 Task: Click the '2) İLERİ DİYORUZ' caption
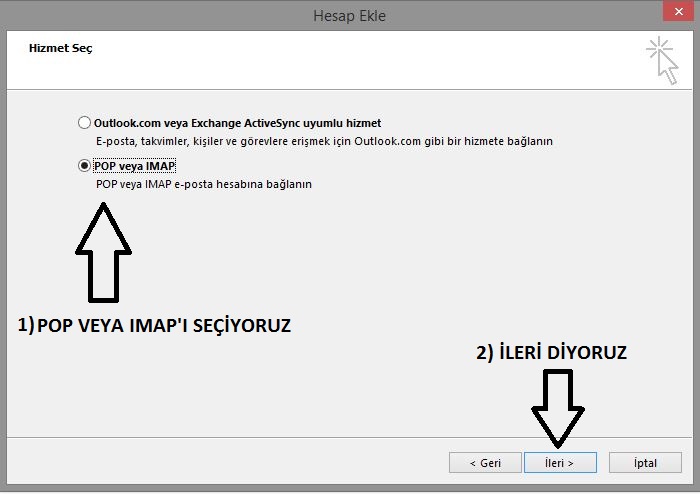[x=551, y=352]
